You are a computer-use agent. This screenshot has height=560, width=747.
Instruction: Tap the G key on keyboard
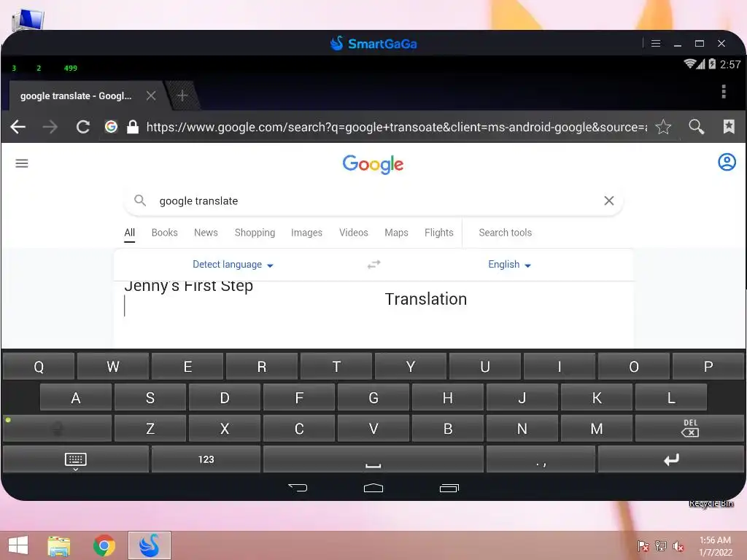pyautogui.click(x=373, y=397)
